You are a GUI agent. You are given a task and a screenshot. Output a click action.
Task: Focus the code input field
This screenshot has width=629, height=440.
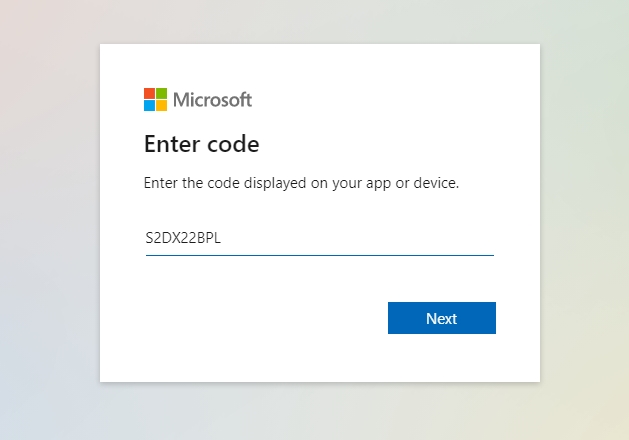[x=320, y=238]
